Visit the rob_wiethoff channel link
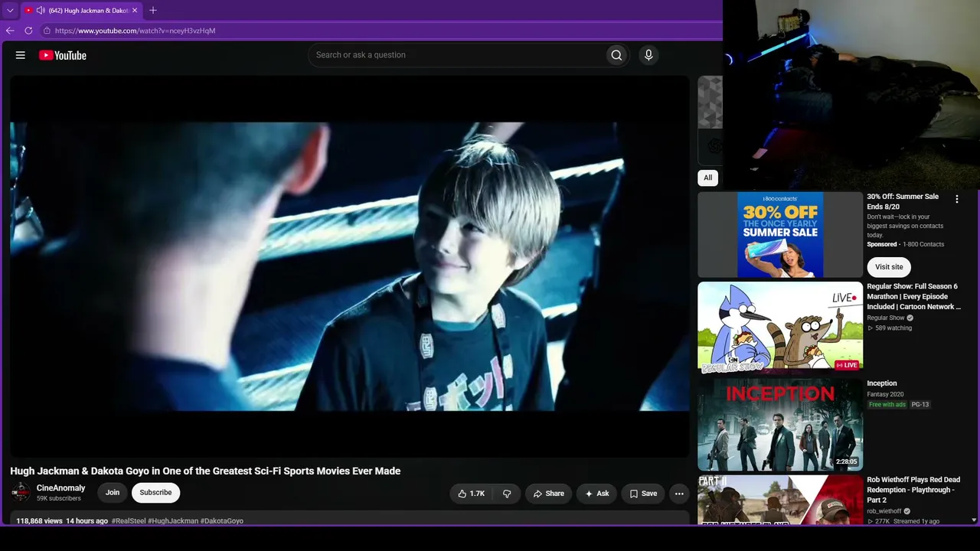The height and width of the screenshot is (551, 980). click(x=884, y=511)
